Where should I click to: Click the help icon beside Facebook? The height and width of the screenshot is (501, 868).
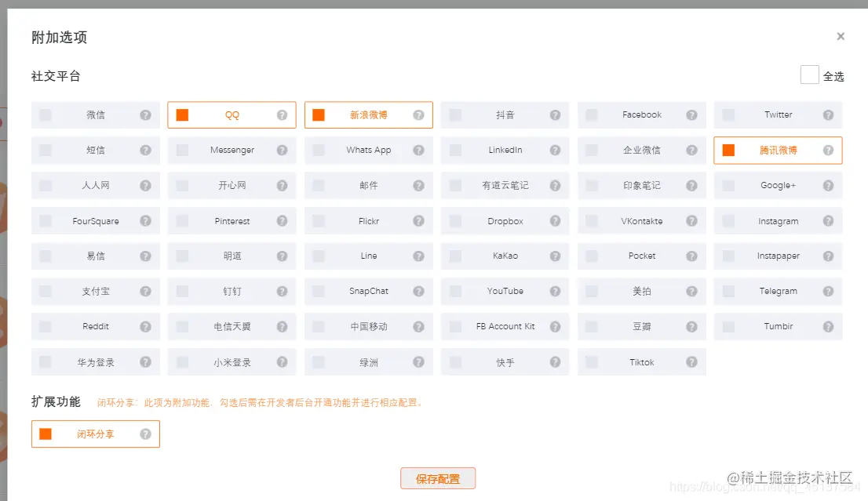(x=691, y=114)
